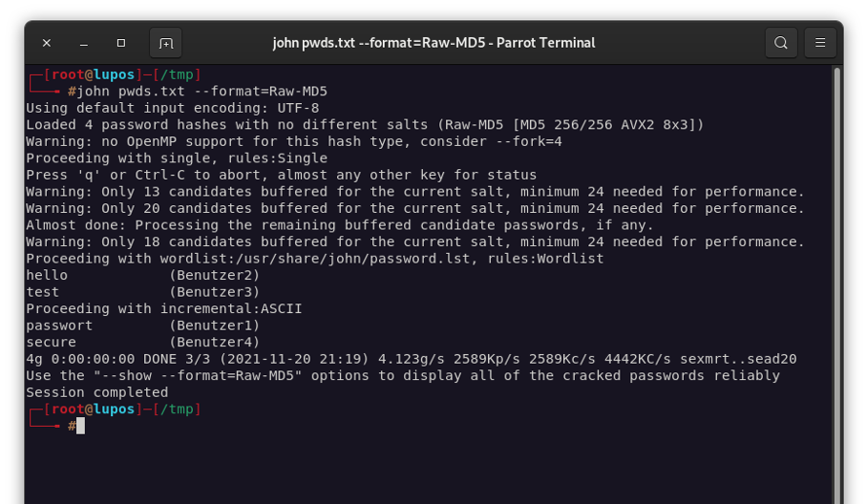Maximize the terminal window
Image resolution: width=867 pixels, height=504 pixels.
point(121,43)
